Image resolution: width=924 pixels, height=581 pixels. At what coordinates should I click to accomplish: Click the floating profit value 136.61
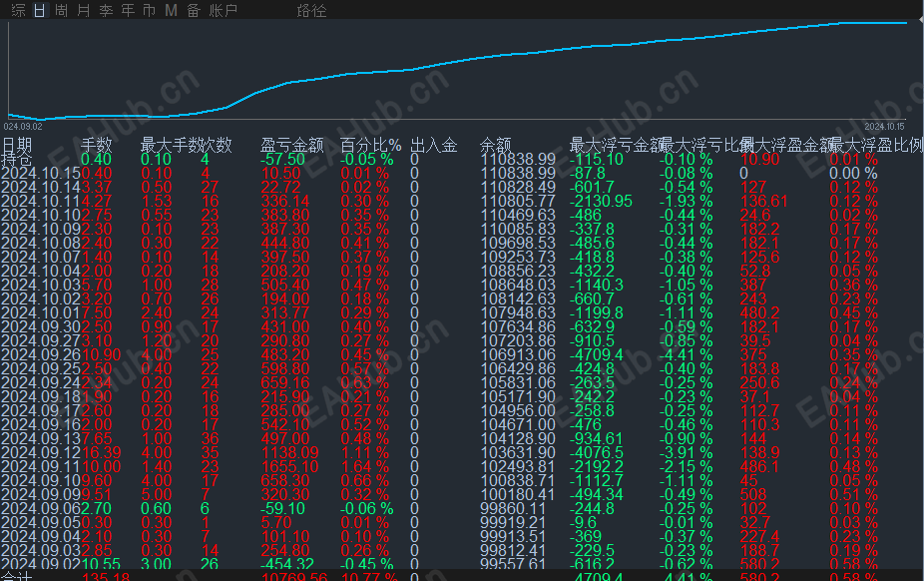coord(764,202)
